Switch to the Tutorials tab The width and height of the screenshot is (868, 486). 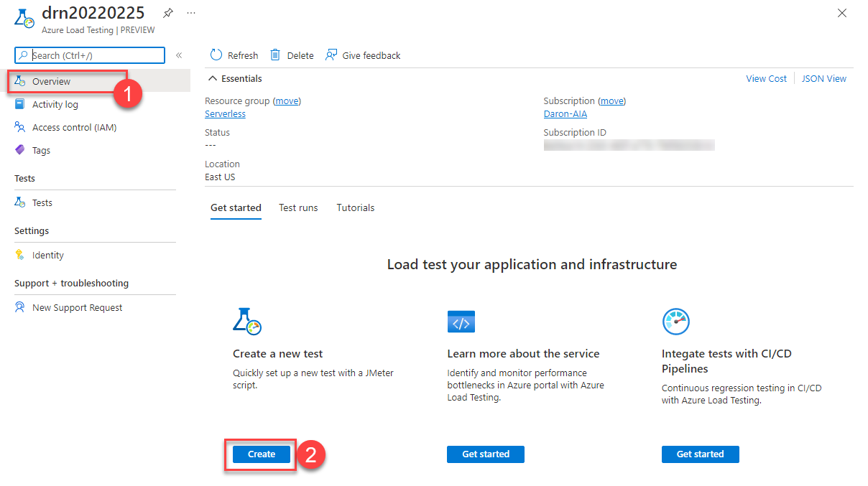tap(355, 207)
